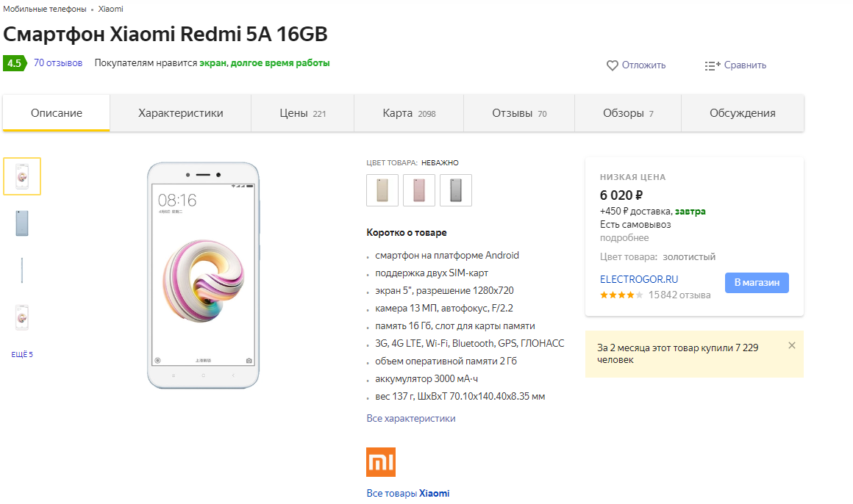Choose the pink color option

(419, 190)
